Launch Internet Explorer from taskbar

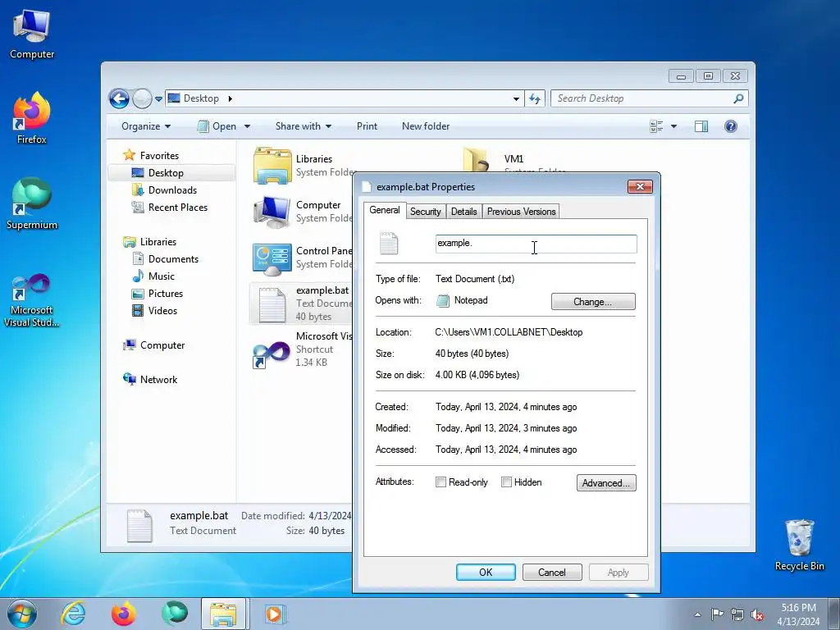click(73, 614)
